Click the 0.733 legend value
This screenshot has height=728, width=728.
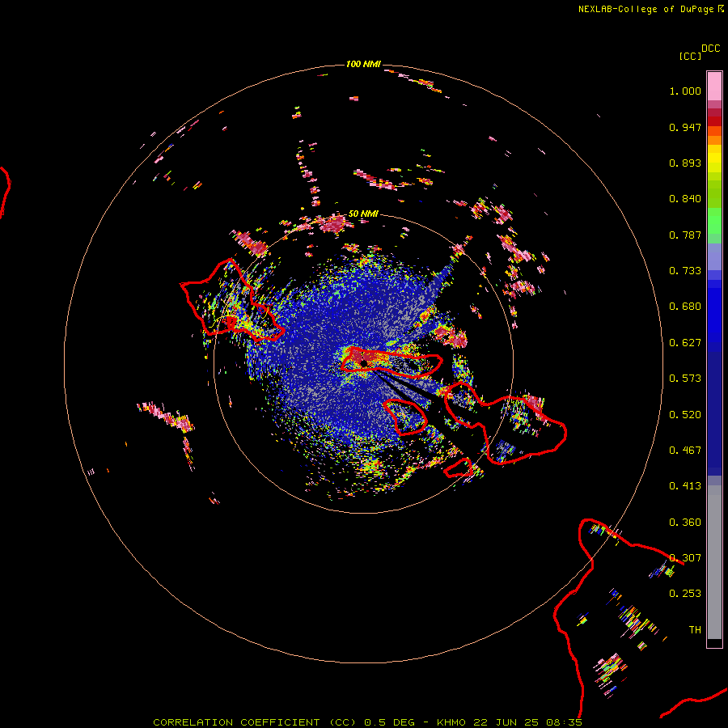coord(685,271)
